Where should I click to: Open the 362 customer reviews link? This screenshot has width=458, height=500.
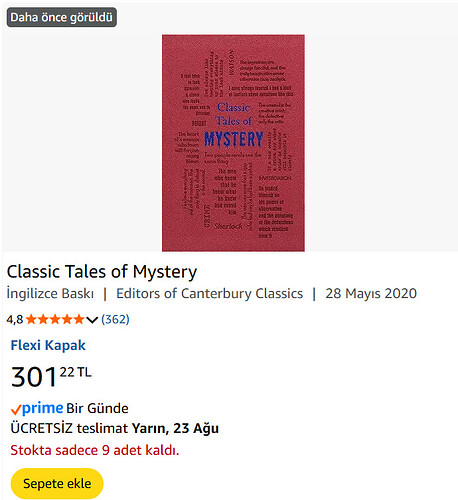(x=115, y=319)
